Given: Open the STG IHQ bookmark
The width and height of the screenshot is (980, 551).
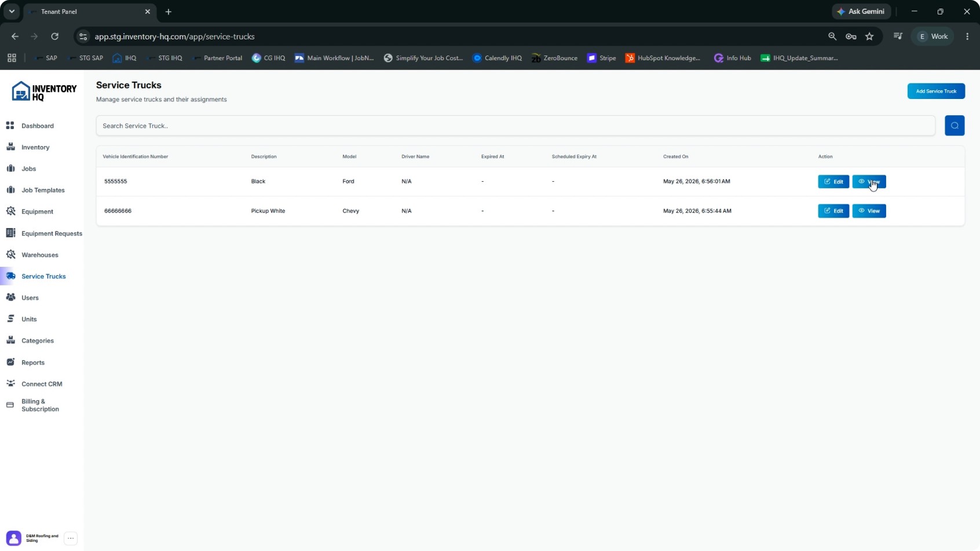Looking at the screenshot, I should coord(164,58).
